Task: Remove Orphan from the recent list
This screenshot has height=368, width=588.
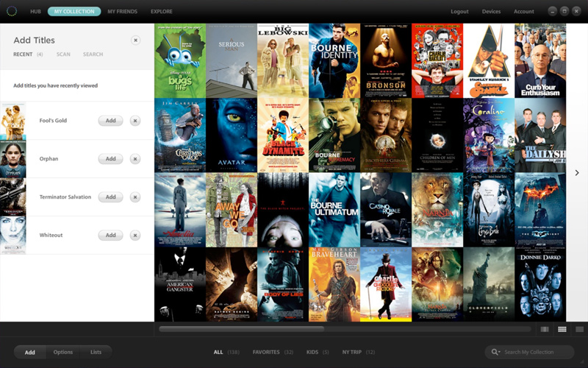Action: click(x=135, y=159)
